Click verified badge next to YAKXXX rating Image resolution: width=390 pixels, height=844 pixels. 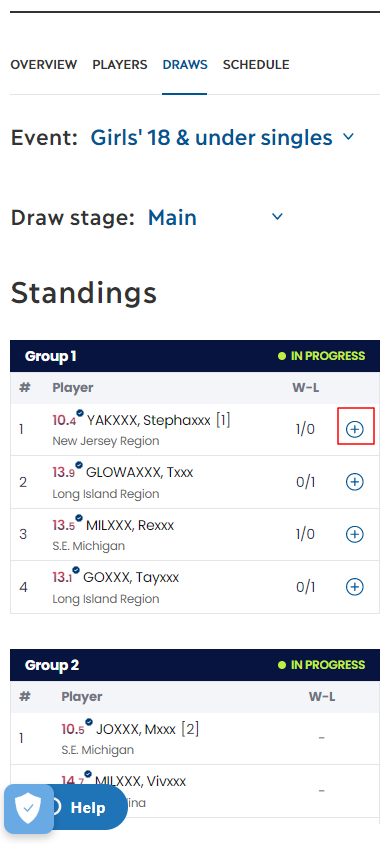click(80, 413)
